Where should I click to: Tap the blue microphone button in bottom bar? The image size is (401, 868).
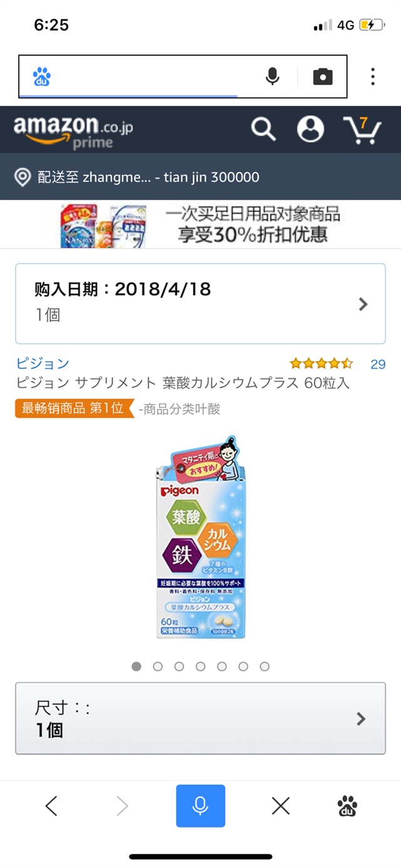[200, 805]
